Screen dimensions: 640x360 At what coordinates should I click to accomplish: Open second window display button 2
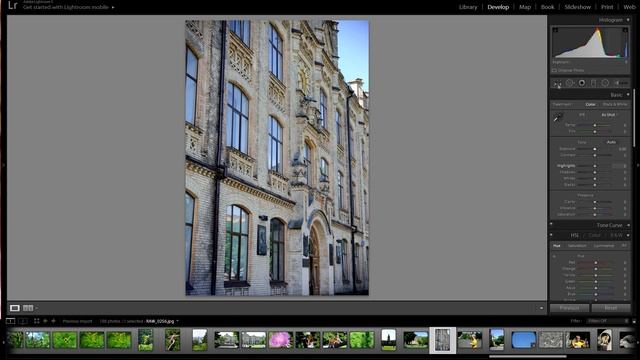click(x=23, y=321)
